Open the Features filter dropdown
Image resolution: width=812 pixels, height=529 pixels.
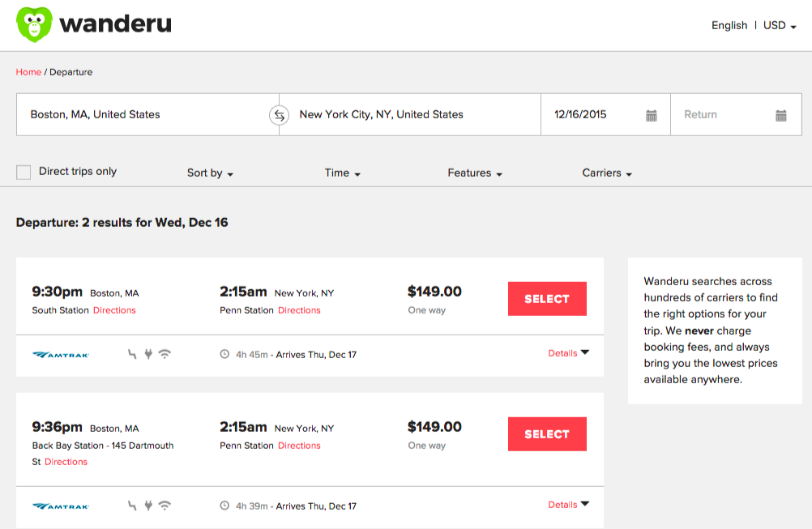[475, 173]
